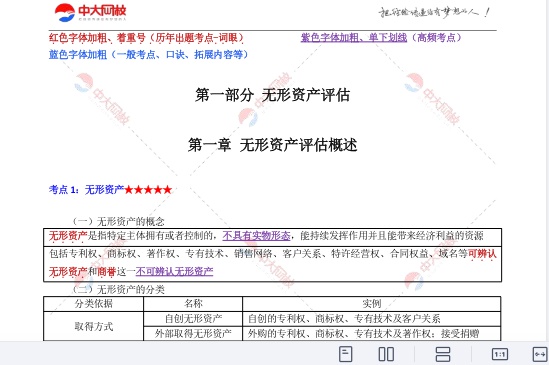Click the table cell 自创无形资产
This screenshot has height=365, width=549.
point(193,319)
